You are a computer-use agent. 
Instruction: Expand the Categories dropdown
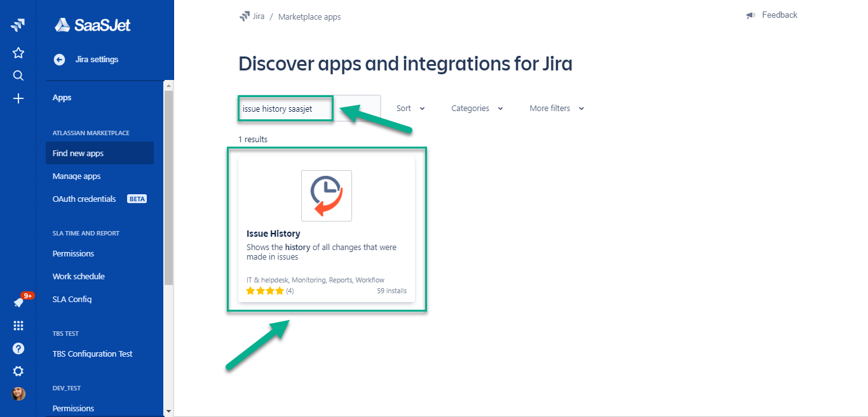tap(477, 109)
